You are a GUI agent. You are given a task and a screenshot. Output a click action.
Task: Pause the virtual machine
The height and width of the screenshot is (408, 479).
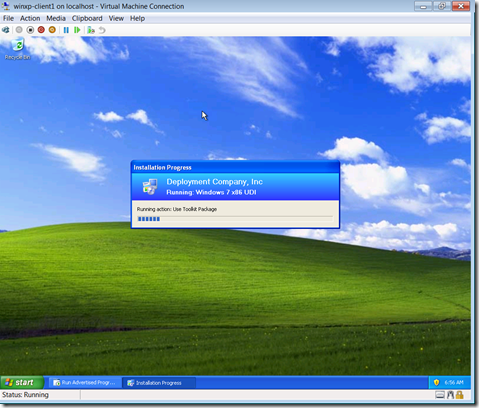[x=66, y=30]
